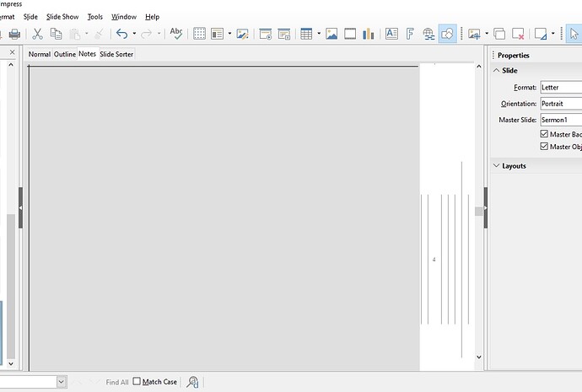
Task: Start slideshow from current slide icon
Action: tap(284, 34)
